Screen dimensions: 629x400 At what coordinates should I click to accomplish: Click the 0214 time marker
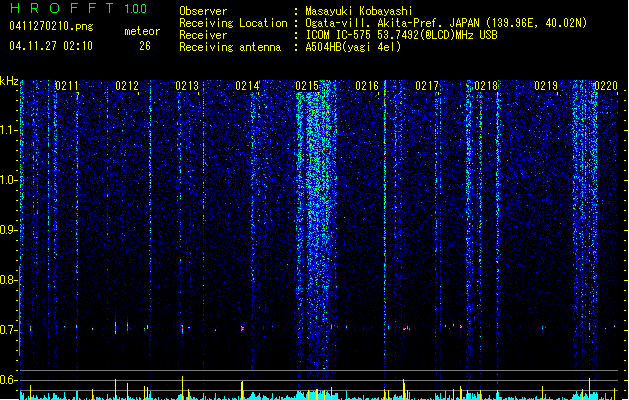(247, 86)
